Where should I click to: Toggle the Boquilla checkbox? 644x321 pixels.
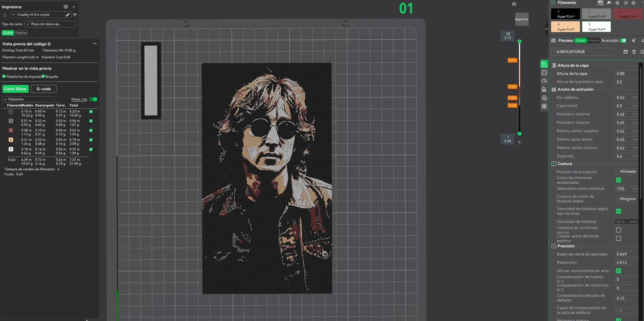(43, 77)
